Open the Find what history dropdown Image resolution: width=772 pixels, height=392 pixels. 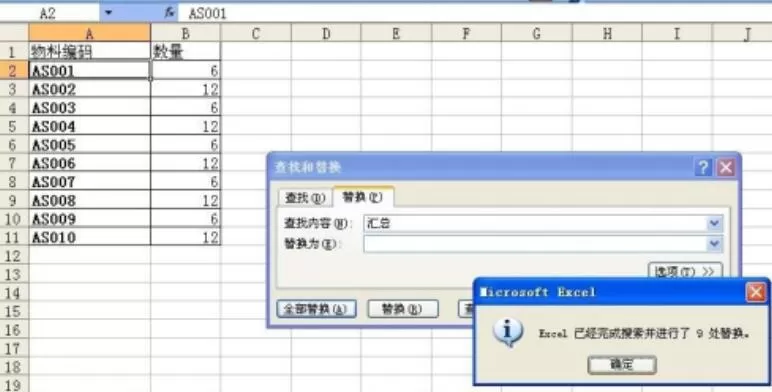(x=714, y=224)
